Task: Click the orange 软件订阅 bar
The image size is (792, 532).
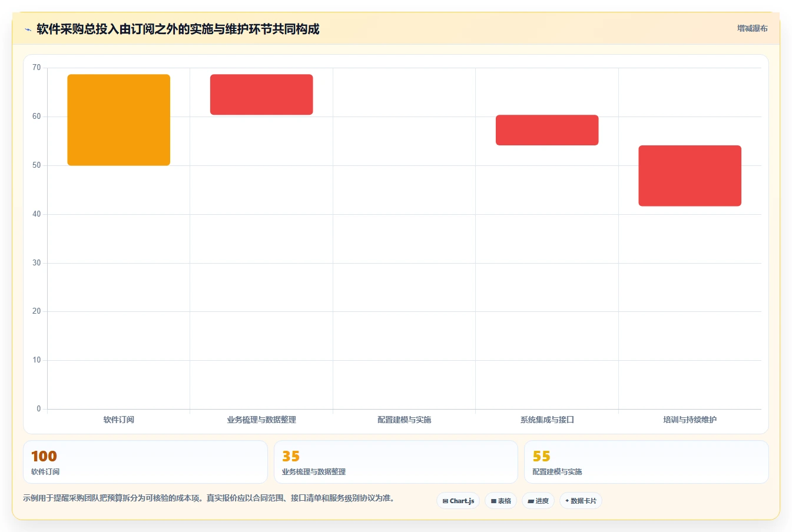Action: [x=119, y=120]
